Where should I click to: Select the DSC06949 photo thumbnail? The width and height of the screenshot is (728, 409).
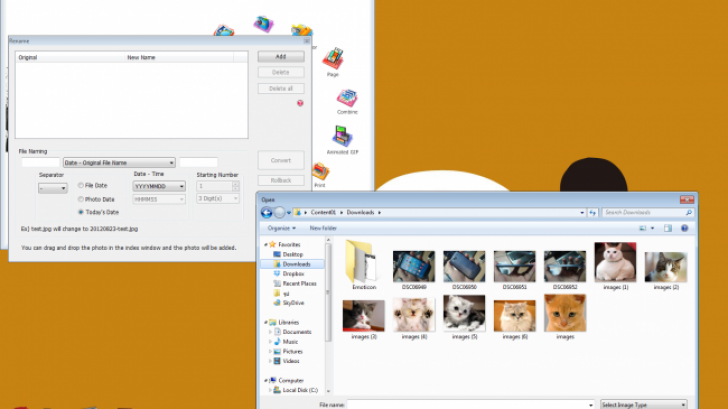coord(414,267)
